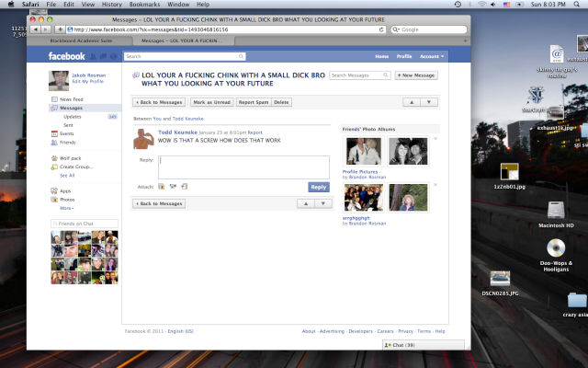588x368 pixels.
Task: Click Safari's add bookmark plus button
Action: [59, 29]
